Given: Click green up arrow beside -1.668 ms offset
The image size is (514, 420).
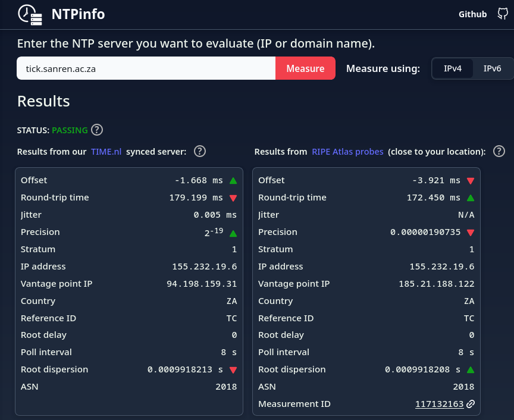Looking at the screenshot, I should [x=233, y=181].
